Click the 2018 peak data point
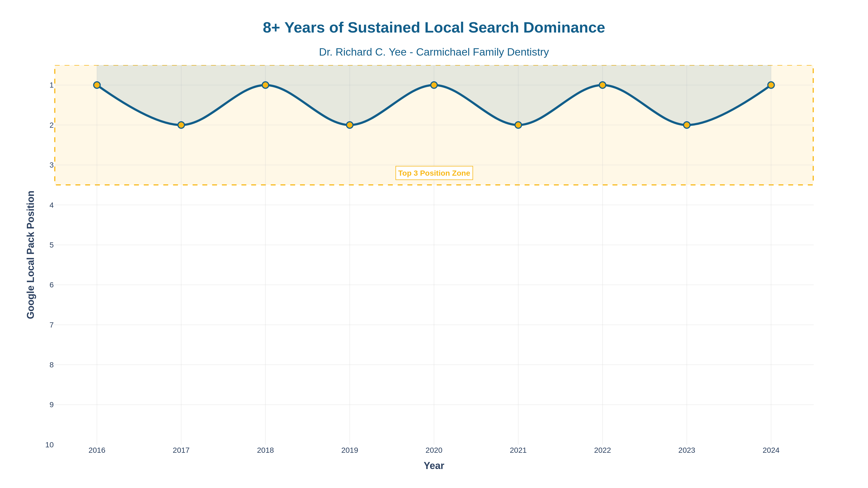The image size is (868, 488). 266,85
